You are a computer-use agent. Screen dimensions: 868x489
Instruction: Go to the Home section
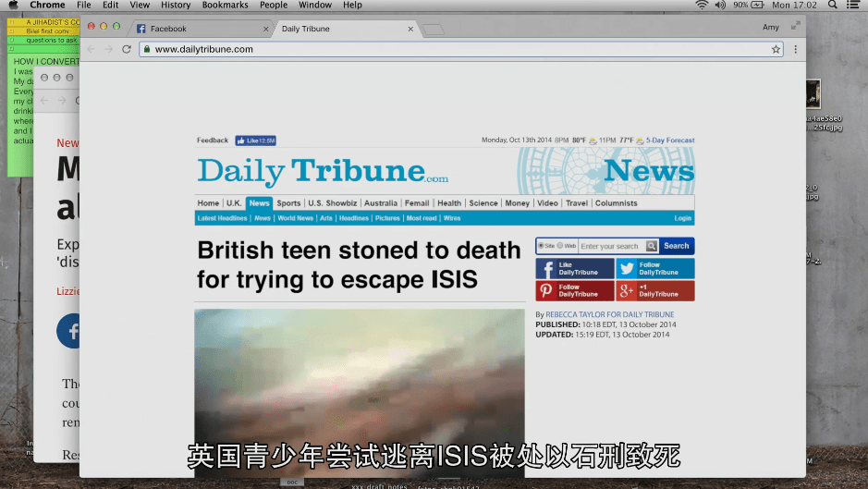point(208,203)
